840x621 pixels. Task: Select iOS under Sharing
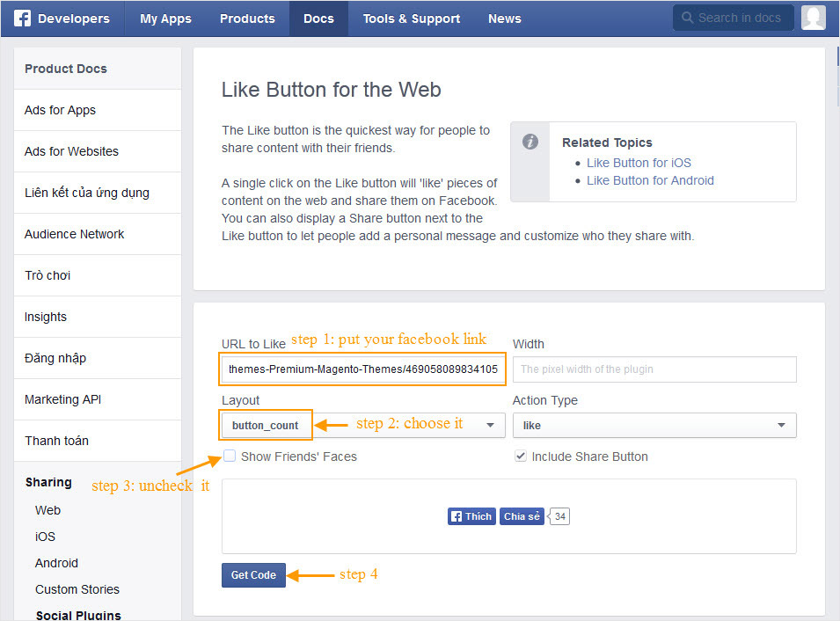(45, 537)
